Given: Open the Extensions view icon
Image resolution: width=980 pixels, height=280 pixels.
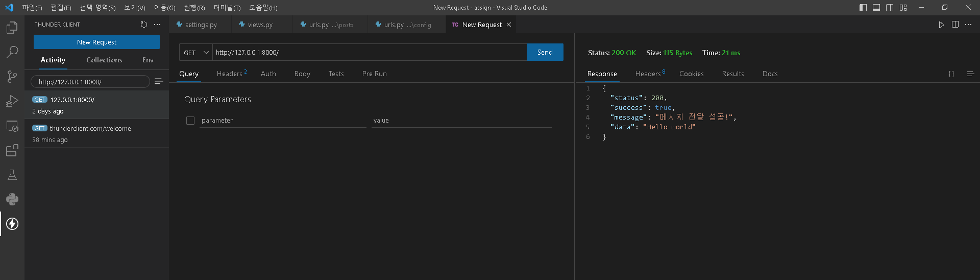Looking at the screenshot, I should tap(12, 150).
